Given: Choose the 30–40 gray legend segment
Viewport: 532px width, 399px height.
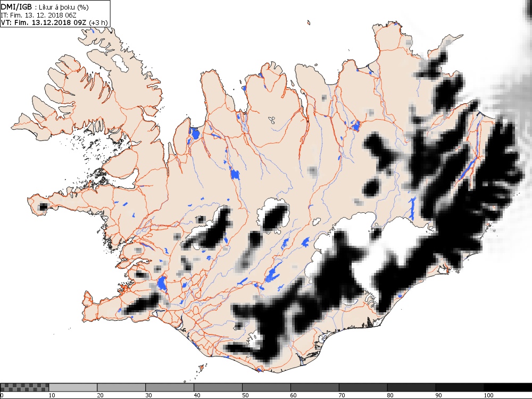Looking at the screenshot, I should pyautogui.click(x=170, y=387).
